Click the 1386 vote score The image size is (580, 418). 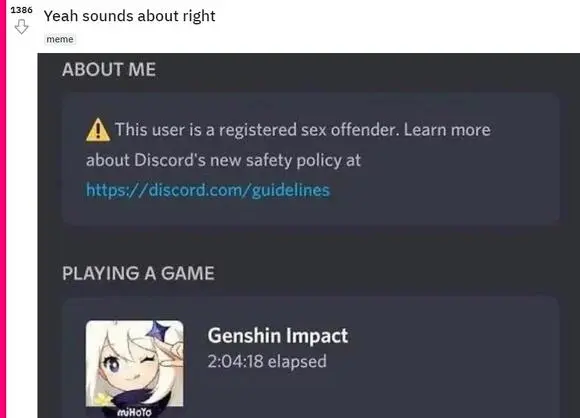[21, 10]
